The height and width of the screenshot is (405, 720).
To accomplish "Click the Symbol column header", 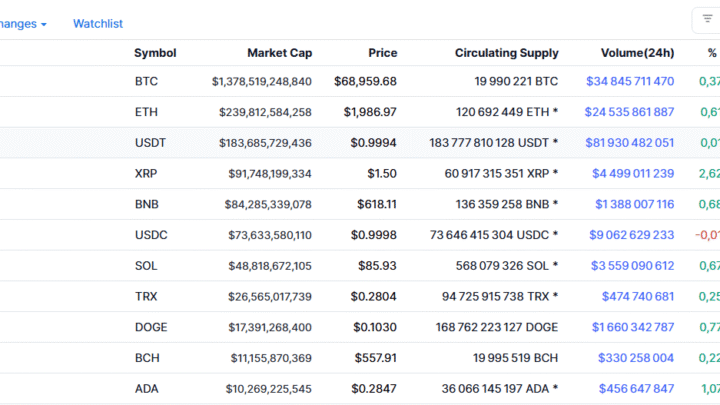I will 155,53.
